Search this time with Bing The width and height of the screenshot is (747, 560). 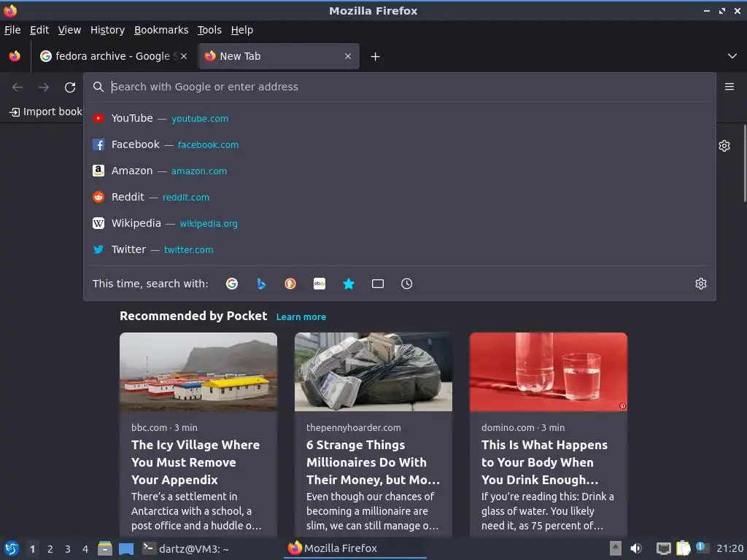tap(261, 284)
